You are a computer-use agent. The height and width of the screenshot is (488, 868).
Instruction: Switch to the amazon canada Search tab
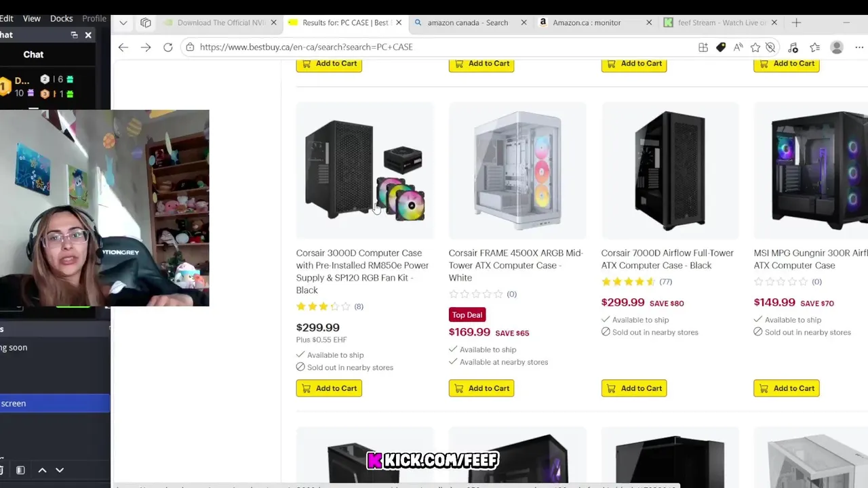click(x=467, y=22)
